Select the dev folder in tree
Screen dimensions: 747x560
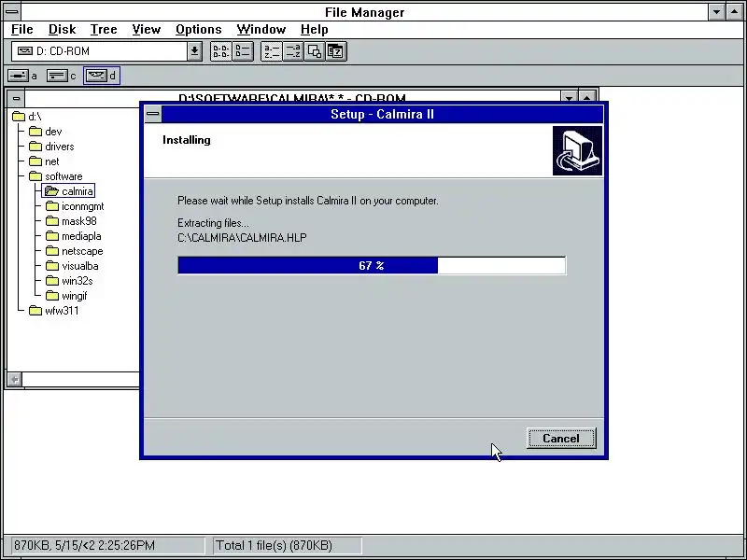tap(45, 132)
